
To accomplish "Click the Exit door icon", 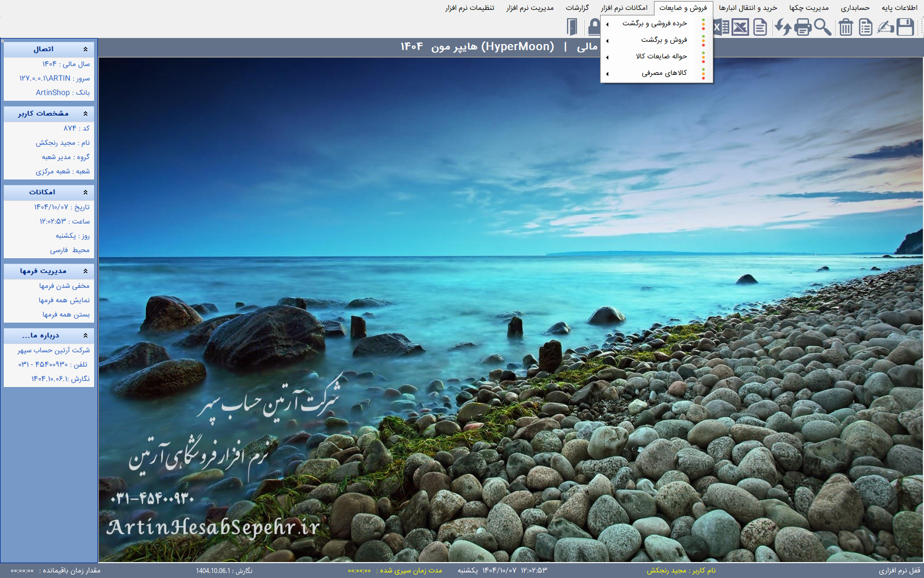I will pyautogui.click(x=573, y=27).
